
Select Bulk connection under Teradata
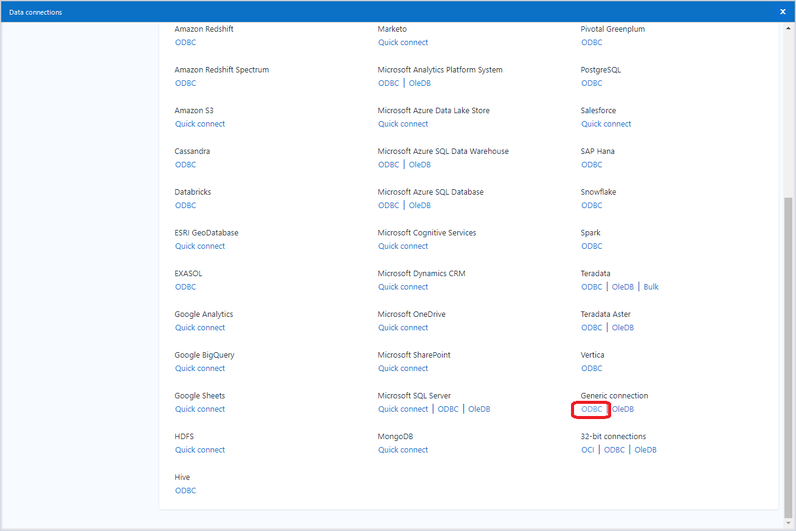click(651, 287)
